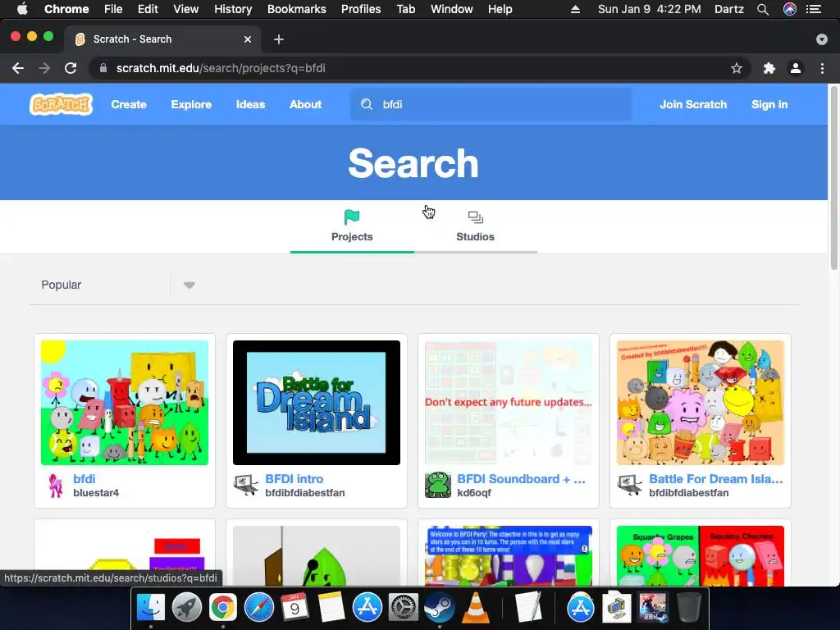Expand the Popular sort dropdown arrow

click(189, 285)
